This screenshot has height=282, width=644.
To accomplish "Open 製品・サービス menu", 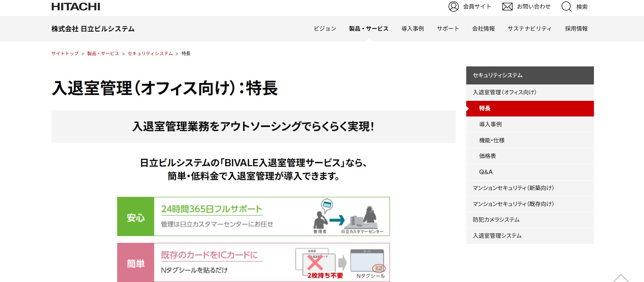I will pos(368,29).
